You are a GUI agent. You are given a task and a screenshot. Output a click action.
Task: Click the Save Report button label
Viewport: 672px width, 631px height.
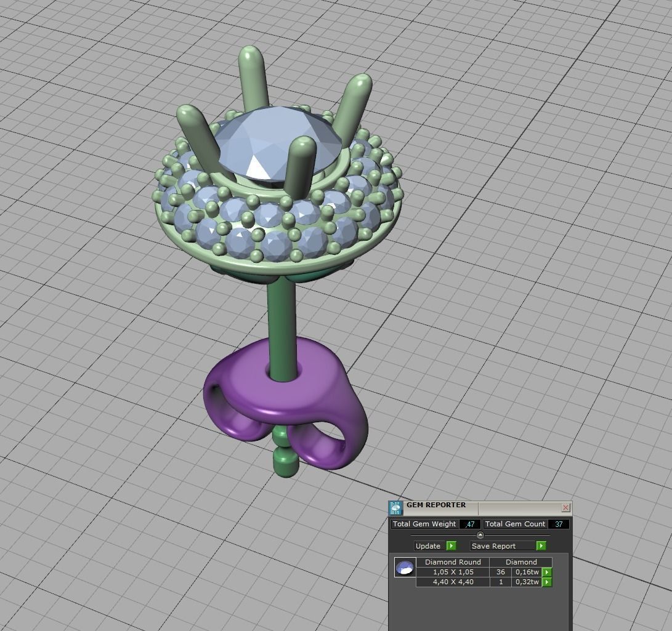pyautogui.click(x=503, y=546)
